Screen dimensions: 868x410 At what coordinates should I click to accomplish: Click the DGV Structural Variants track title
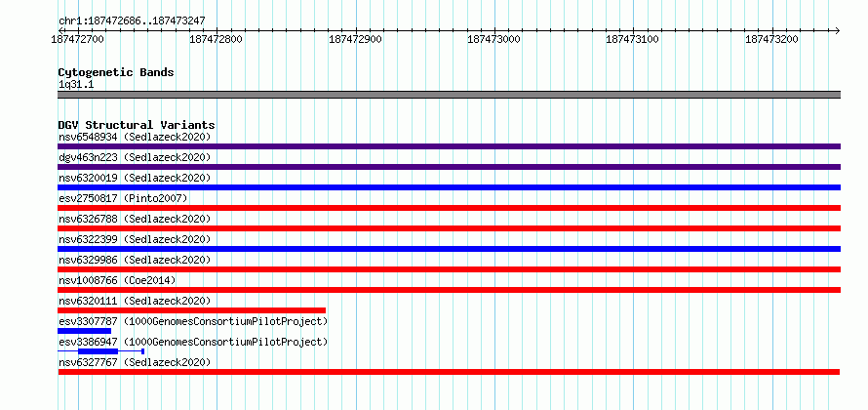[137, 125]
